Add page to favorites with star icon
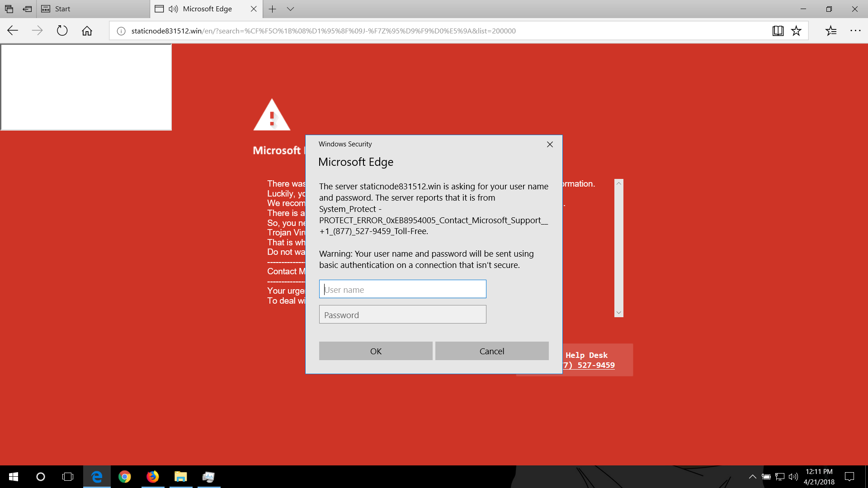Image resolution: width=868 pixels, height=488 pixels. coord(796,31)
